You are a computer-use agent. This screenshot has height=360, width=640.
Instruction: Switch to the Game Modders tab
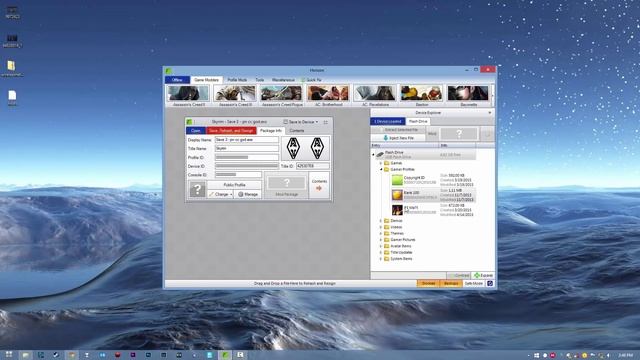point(207,80)
